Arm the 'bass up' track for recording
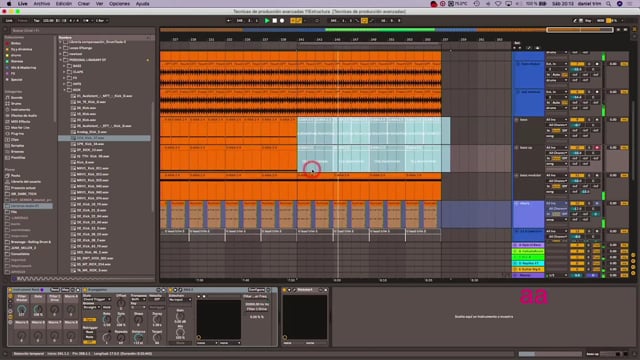This screenshot has height=360, width=640. (x=597, y=147)
